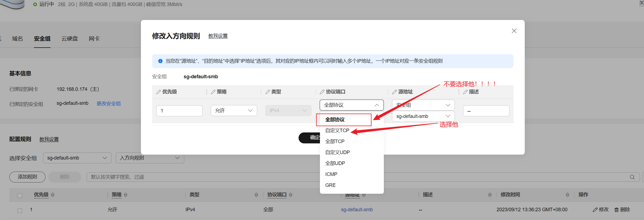The height and width of the screenshot is (220, 644).
Task: Click the pencil icon beside 描述 header
Action: [x=465, y=92]
